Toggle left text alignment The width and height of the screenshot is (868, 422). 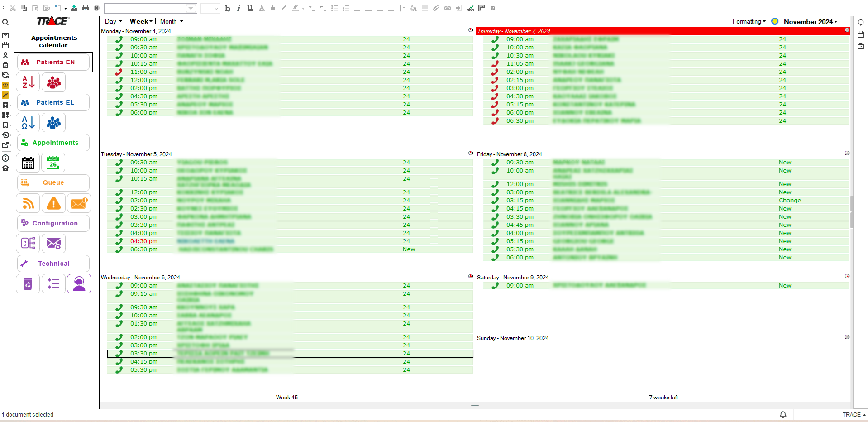point(380,8)
